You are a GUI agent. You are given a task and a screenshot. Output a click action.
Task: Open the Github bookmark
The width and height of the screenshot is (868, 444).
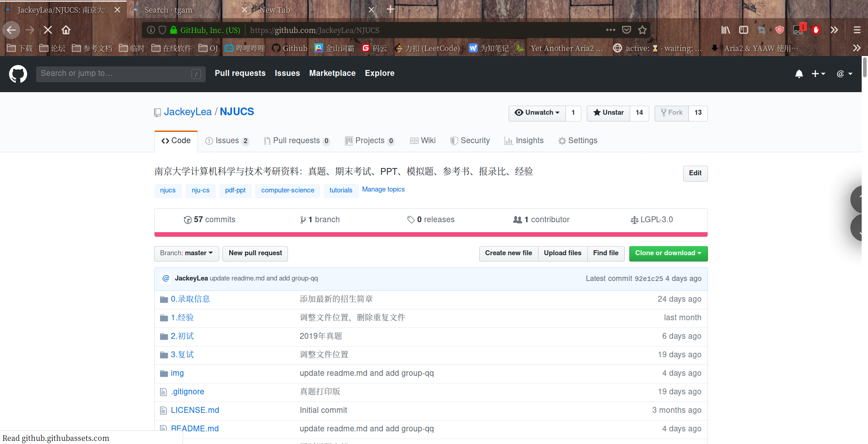[289, 48]
